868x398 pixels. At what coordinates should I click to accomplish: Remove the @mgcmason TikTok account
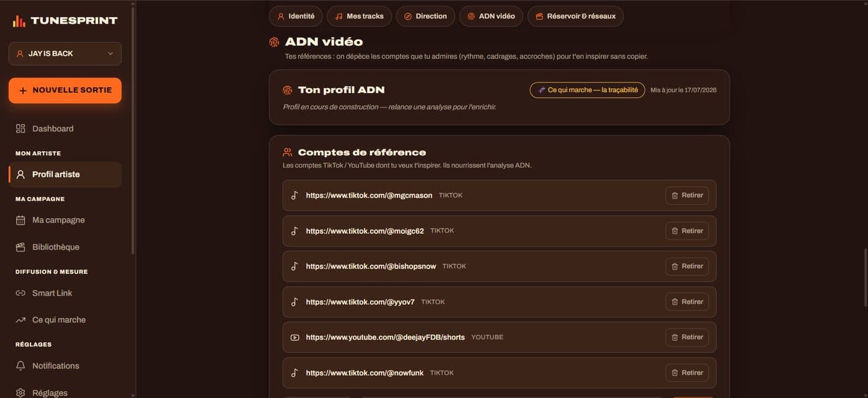[687, 195]
